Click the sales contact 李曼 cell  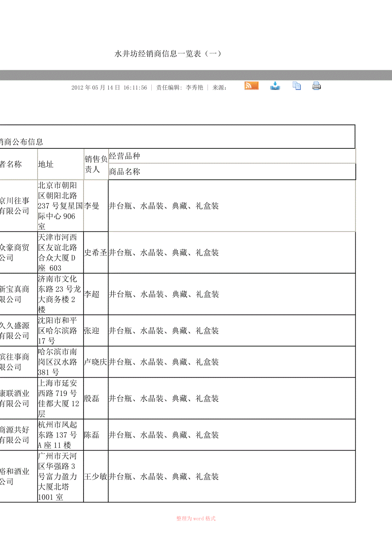point(92,206)
